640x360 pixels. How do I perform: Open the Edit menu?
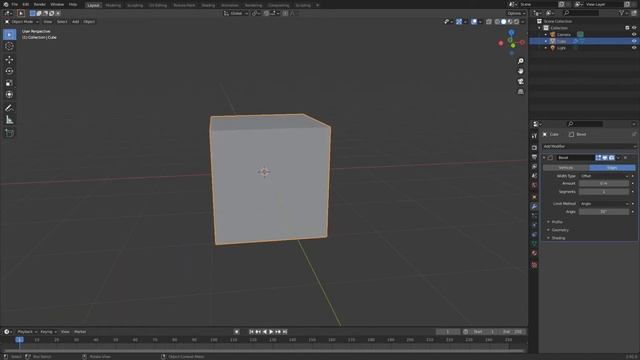pos(25,4)
